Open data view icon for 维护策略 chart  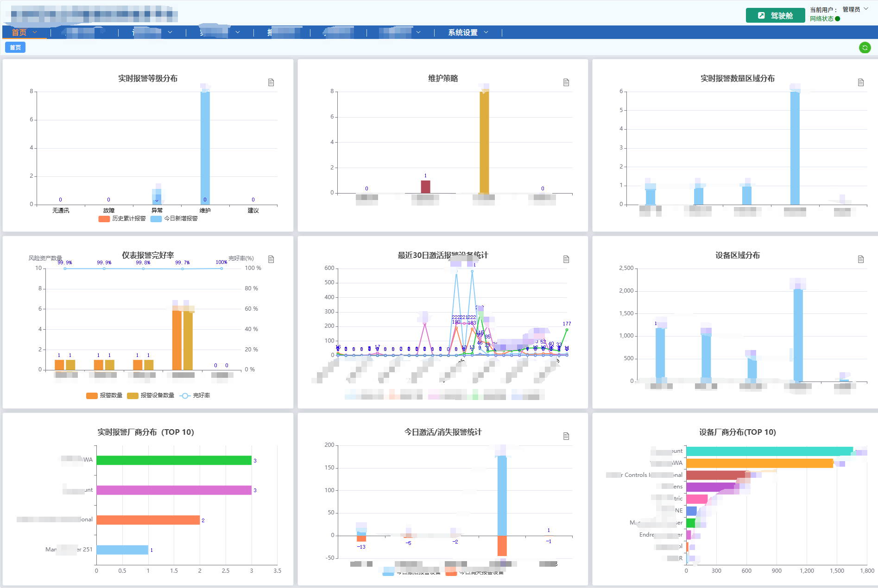[x=566, y=82]
